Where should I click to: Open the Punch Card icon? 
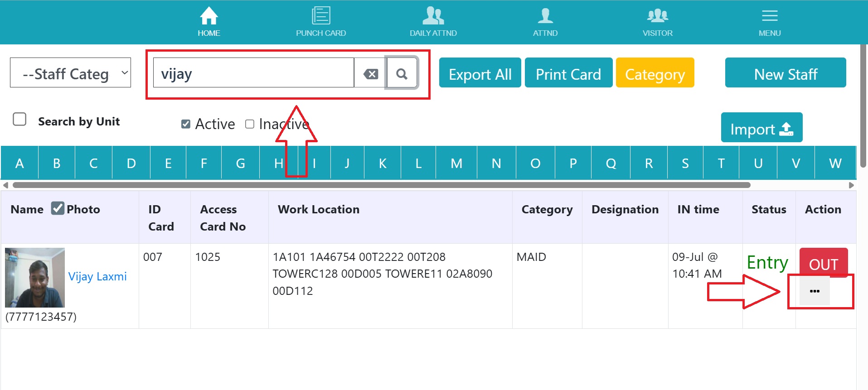click(320, 16)
